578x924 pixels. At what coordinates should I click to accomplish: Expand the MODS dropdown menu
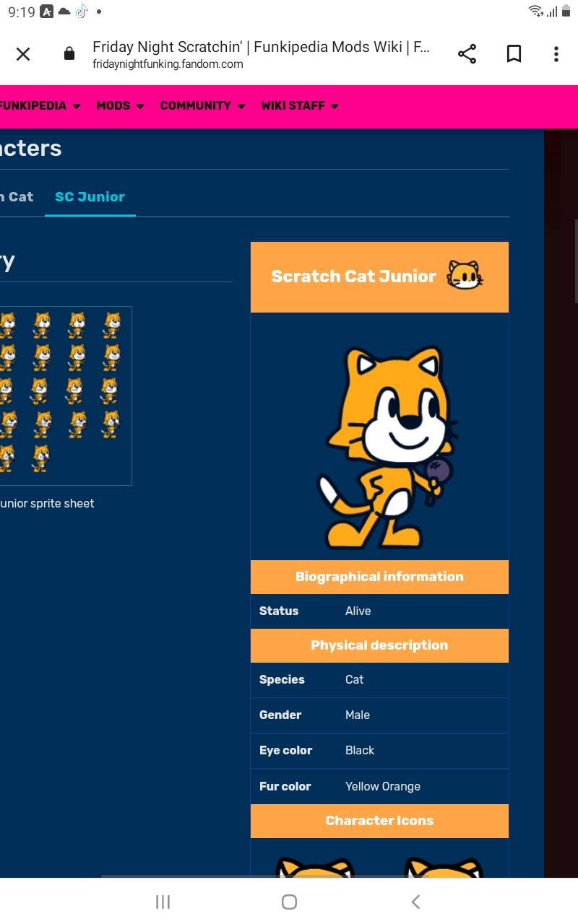120,105
